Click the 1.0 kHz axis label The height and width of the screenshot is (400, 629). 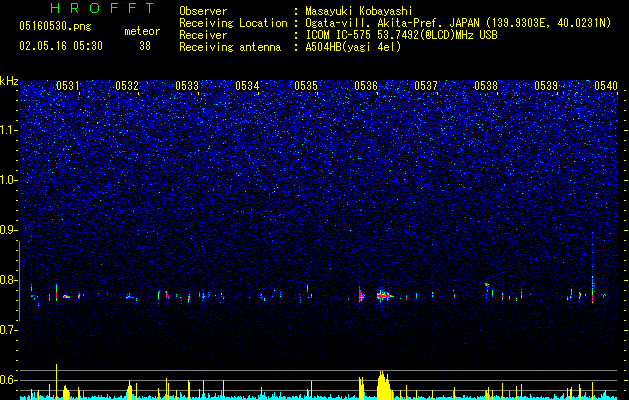coord(9,180)
